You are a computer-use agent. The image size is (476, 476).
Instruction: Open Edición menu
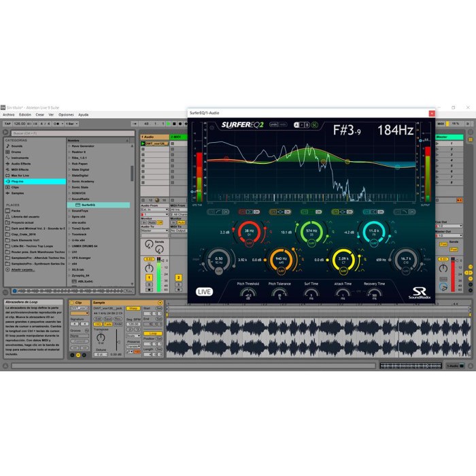[x=25, y=115]
